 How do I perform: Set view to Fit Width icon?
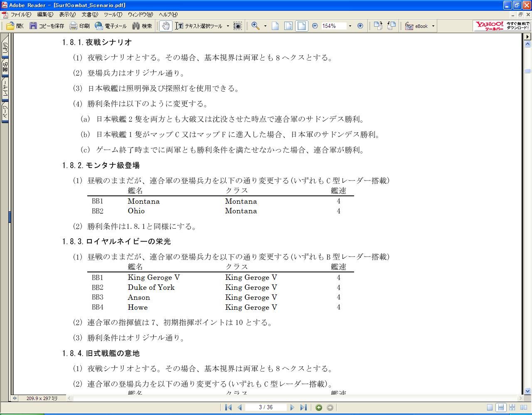[301, 26]
